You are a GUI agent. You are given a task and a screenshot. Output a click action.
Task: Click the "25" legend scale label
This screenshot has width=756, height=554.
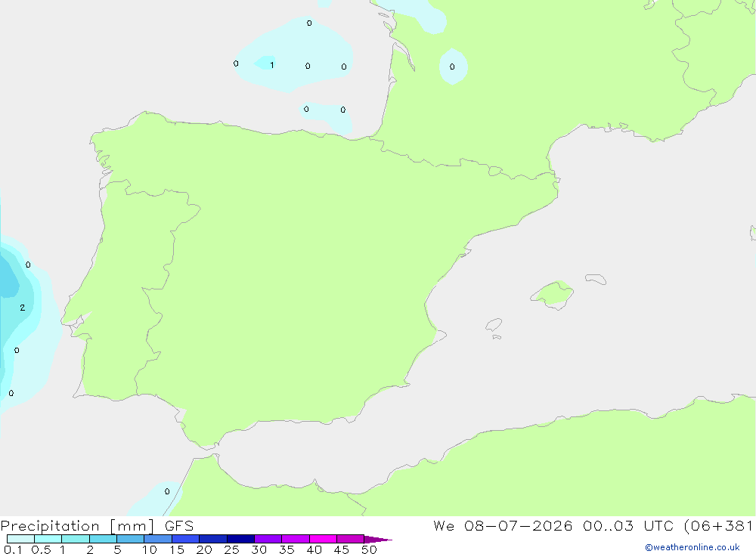point(232,549)
